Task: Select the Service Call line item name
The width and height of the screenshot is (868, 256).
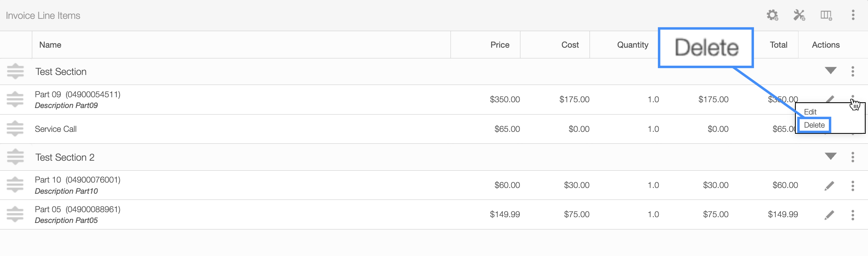Action: pos(56,129)
